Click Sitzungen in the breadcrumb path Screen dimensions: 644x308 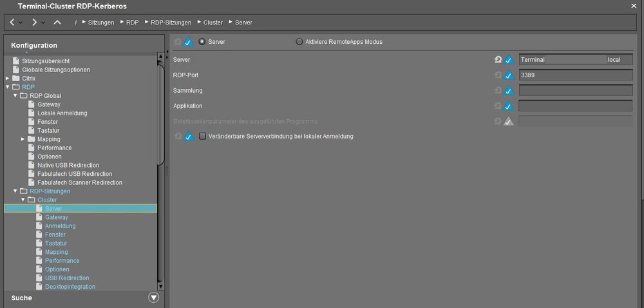pyautogui.click(x=101, y=23)
